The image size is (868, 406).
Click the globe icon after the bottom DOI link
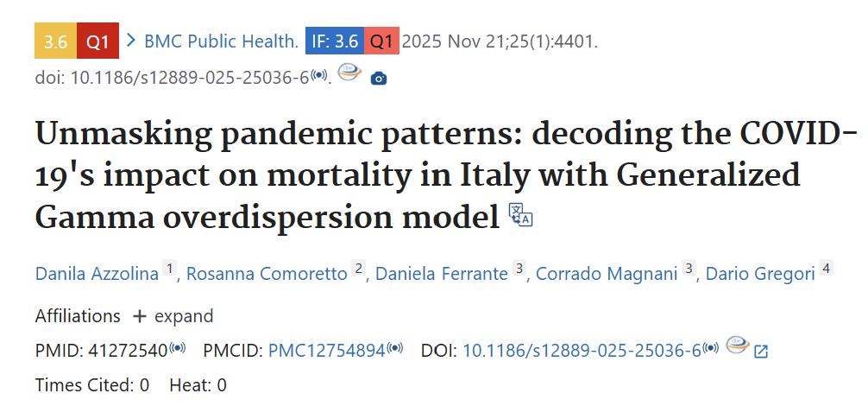(736, 347)
